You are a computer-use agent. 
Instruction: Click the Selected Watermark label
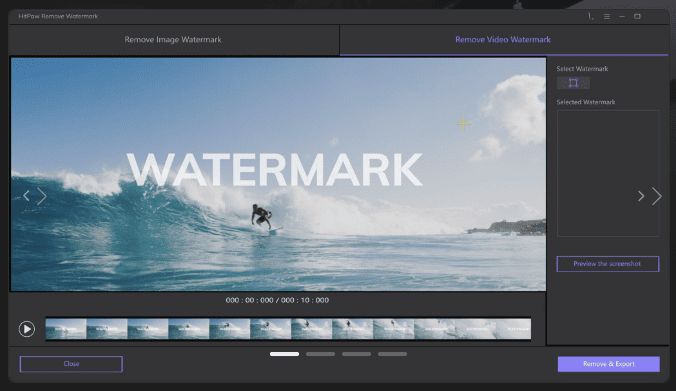(x=585, y=102)
